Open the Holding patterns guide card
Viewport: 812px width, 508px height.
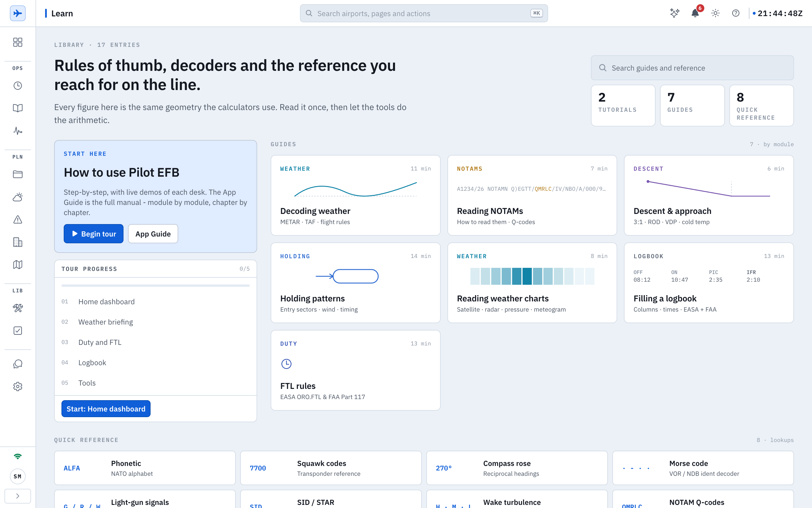pos(355,283)
